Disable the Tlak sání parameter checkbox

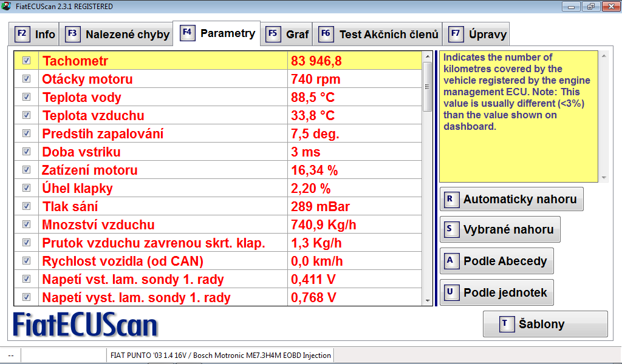[26, 206]
